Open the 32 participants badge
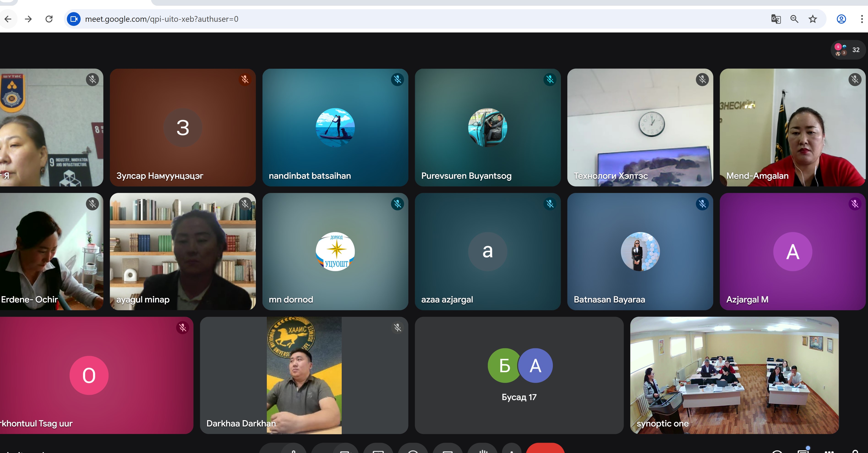This screenshot has height=453, width=868. [848, 50]
